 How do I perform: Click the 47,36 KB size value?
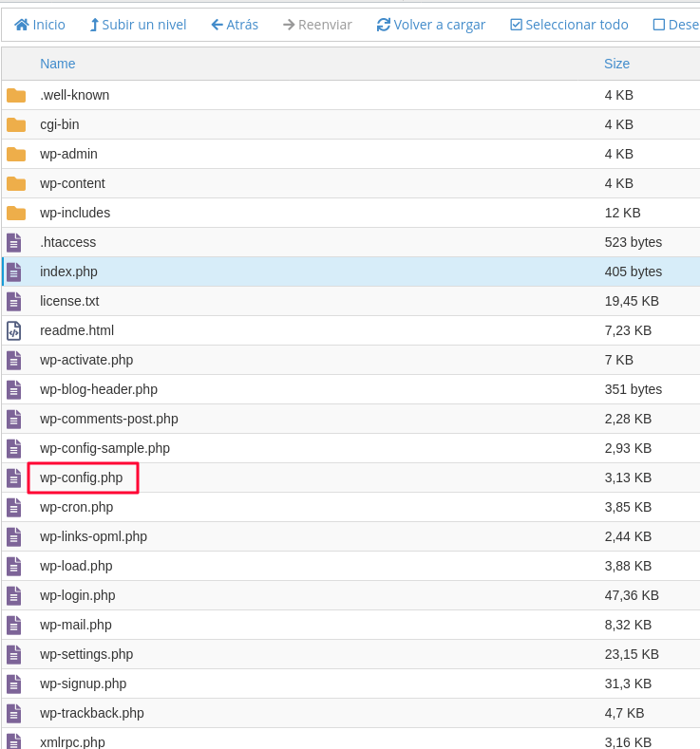632,595
